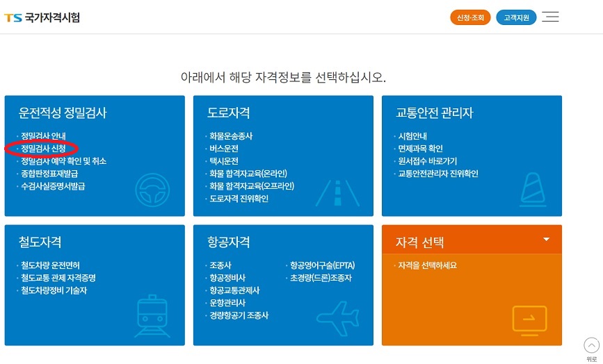The image size is (603, 364).
Task: Click the 고객지원 blue button
Action: (x=516, y=17)
